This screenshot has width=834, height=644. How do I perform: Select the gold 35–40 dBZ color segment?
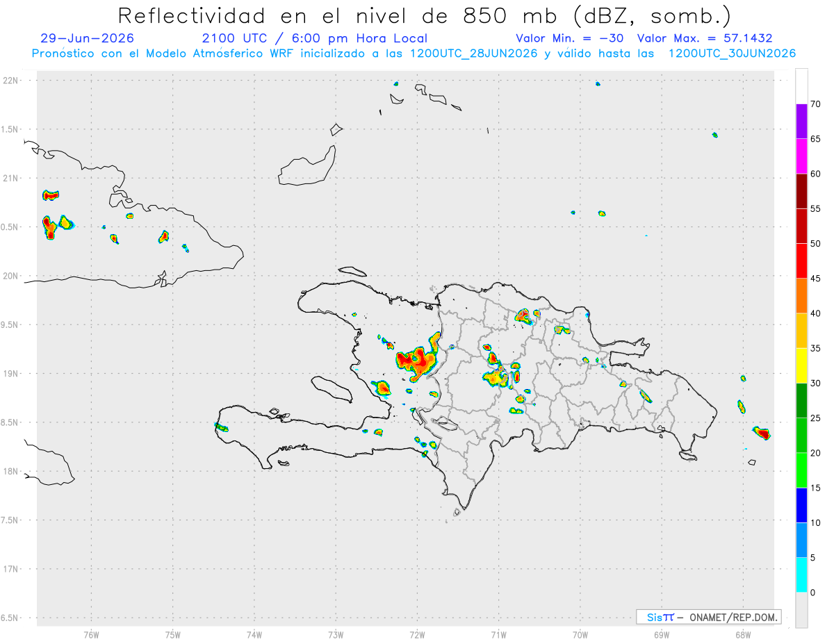(x=801, y=331)
